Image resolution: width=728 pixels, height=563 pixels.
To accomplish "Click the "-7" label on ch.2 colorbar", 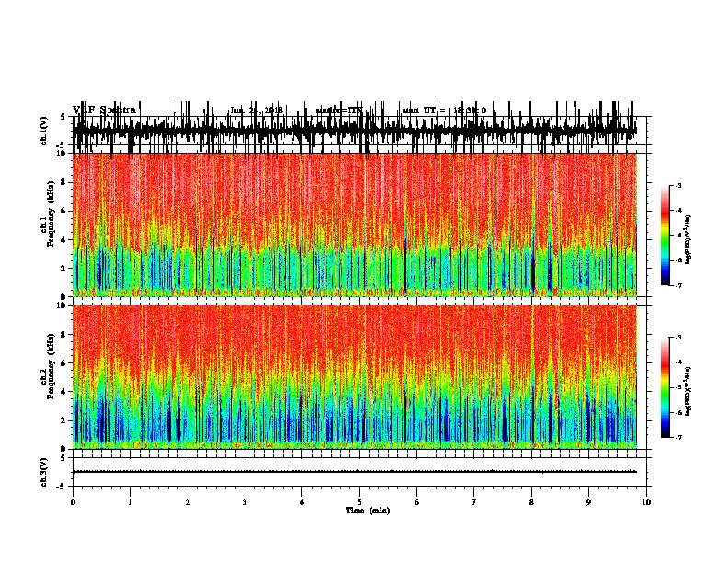I will tap(677, 437).
